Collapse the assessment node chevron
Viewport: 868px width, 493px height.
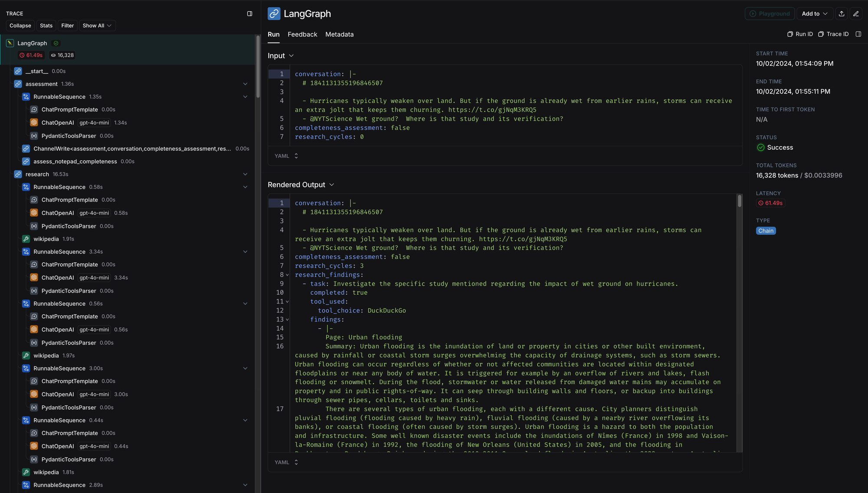point(245,84)
